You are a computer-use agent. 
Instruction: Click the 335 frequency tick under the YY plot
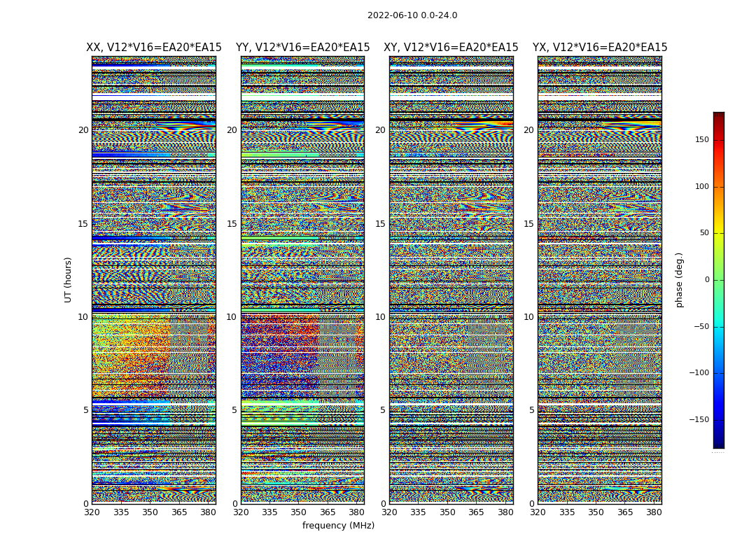point(269,512)
